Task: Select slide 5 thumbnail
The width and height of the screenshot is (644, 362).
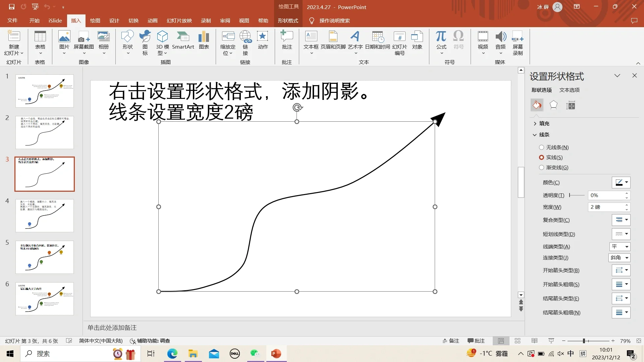Action: click(44, 257)
